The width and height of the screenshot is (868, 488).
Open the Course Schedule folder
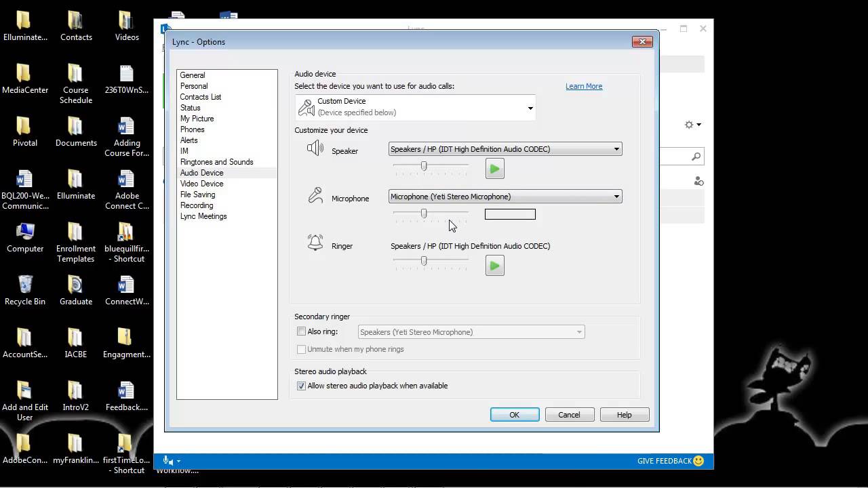pos(76,84)
